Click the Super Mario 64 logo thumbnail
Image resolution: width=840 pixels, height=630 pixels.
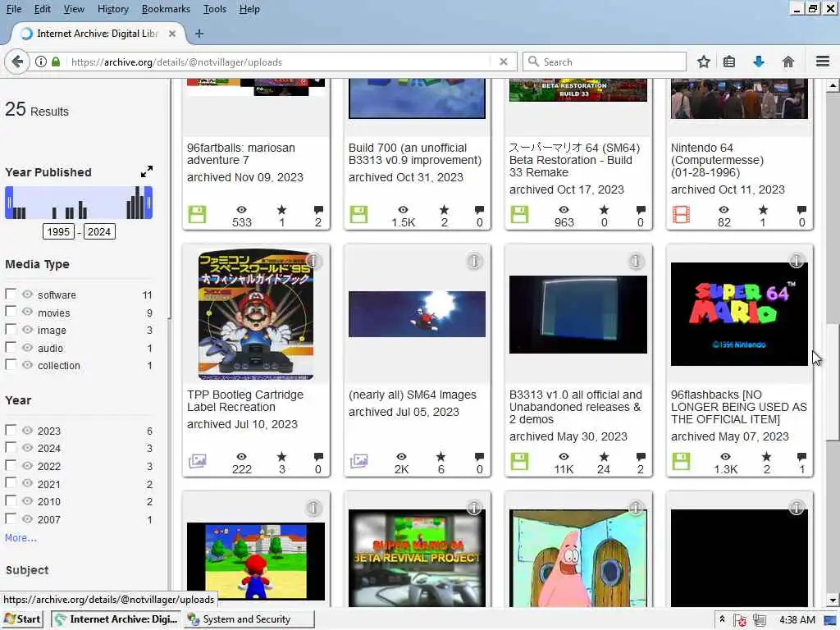coord(739,314)
